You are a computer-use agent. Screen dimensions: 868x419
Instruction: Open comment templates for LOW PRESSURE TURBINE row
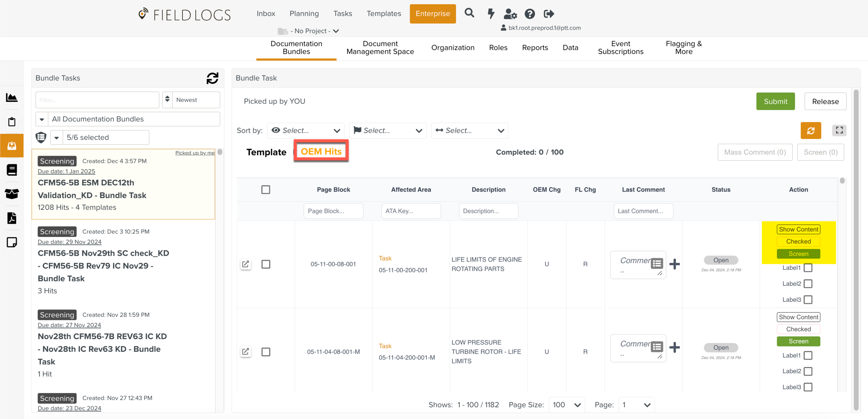[657, 347]
